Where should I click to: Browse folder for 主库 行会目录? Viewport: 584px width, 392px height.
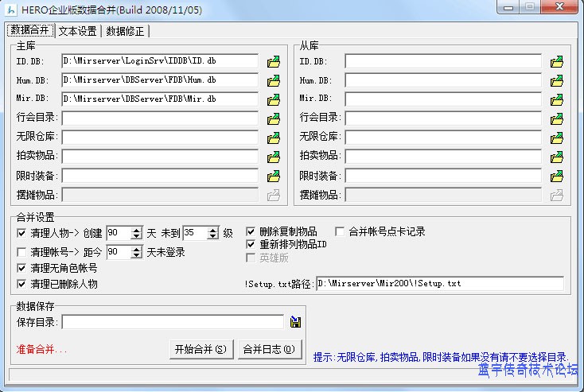[x=274, y=118]
